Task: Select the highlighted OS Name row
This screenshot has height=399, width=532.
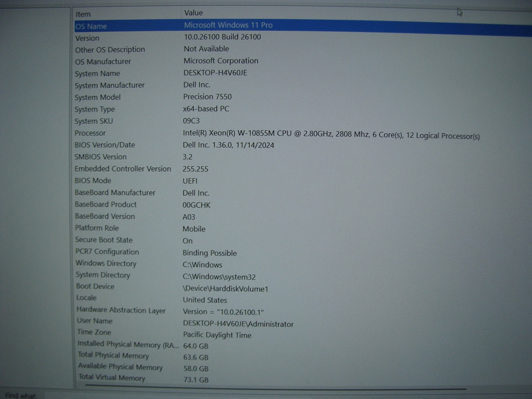Action: 91,26
